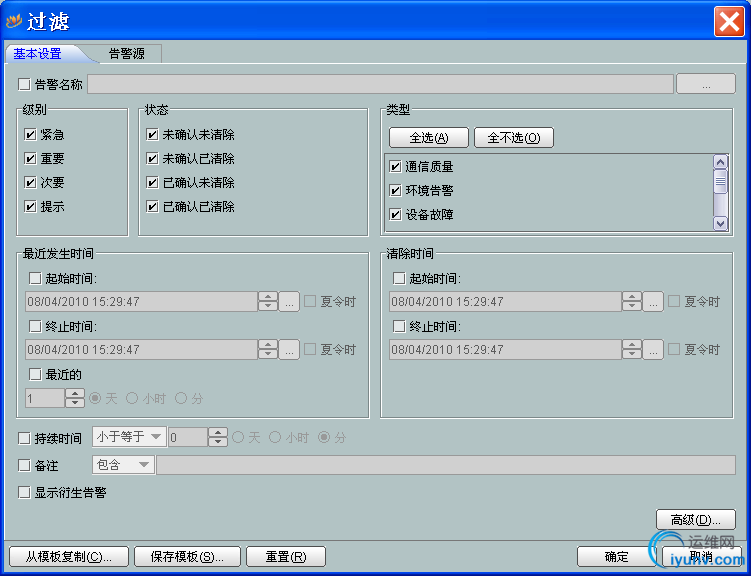Click the 重置(R) button
This screenshot has width=751, height=576.
pyautogui.click(x=286, y=556)
